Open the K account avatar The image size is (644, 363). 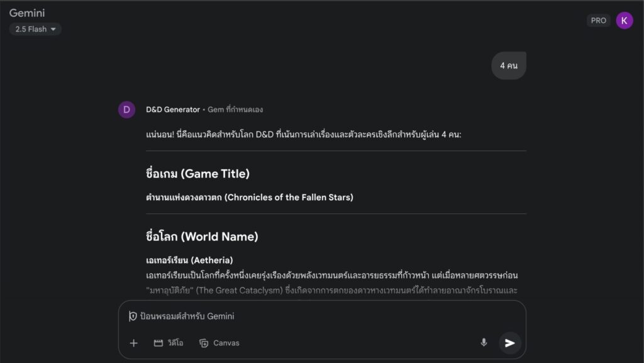point(625,21)
